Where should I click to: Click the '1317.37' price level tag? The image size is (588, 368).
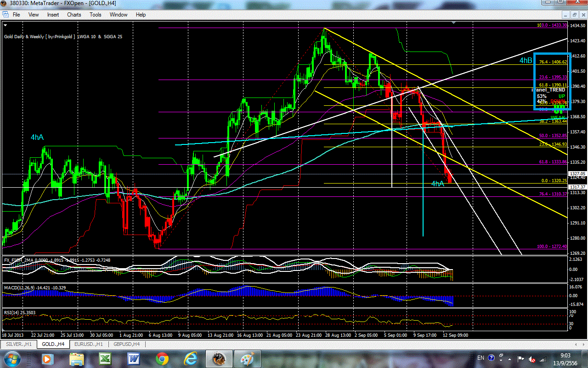(578, 187)
